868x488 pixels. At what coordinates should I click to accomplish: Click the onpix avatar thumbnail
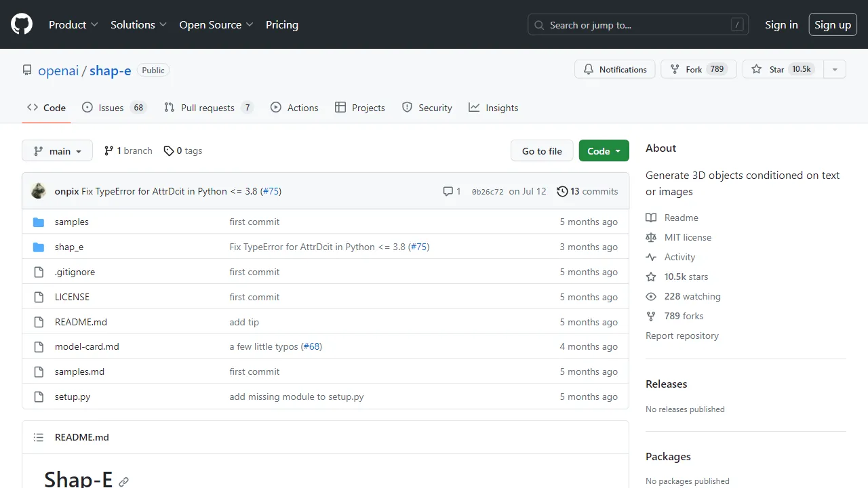tap(39, 191)
